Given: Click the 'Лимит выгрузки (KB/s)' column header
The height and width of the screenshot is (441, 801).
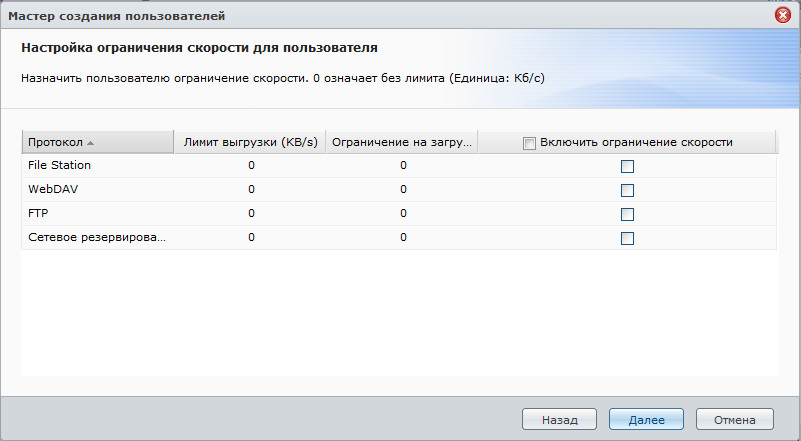Looking at the screenshot, I should (x=250, y=142).
